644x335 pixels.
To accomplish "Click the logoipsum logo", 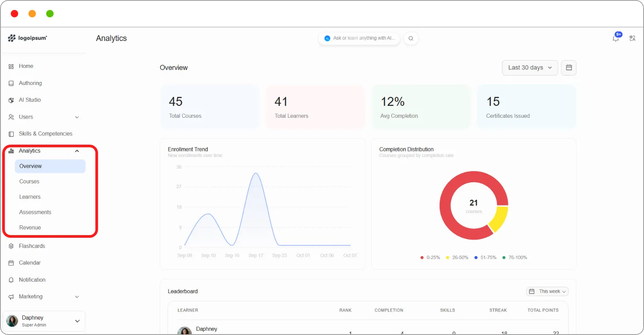I will (x=27, y=38).
